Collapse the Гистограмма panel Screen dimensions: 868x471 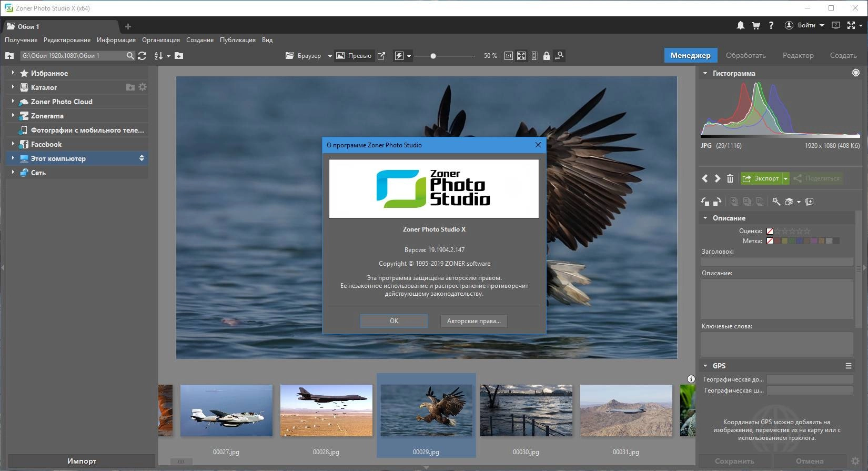pyautogui.click(x=705, y=73)
